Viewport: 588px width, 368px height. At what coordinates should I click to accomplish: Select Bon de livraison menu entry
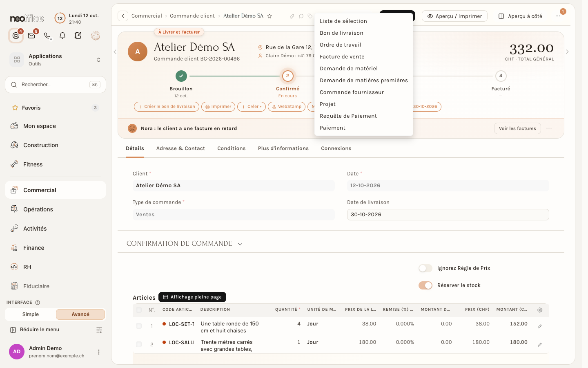(364, 33)
